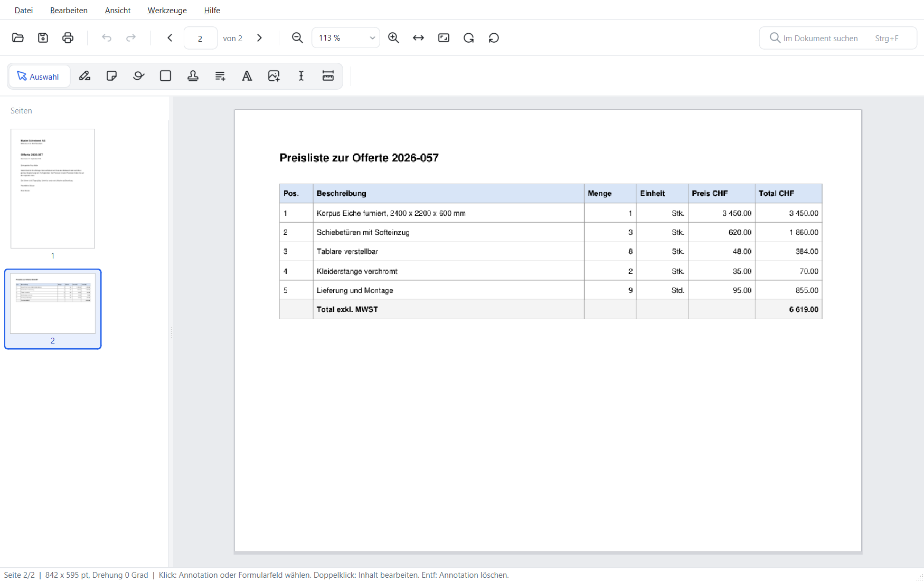
Task: Open the Datei menu
Action: (x=24, y=11)
